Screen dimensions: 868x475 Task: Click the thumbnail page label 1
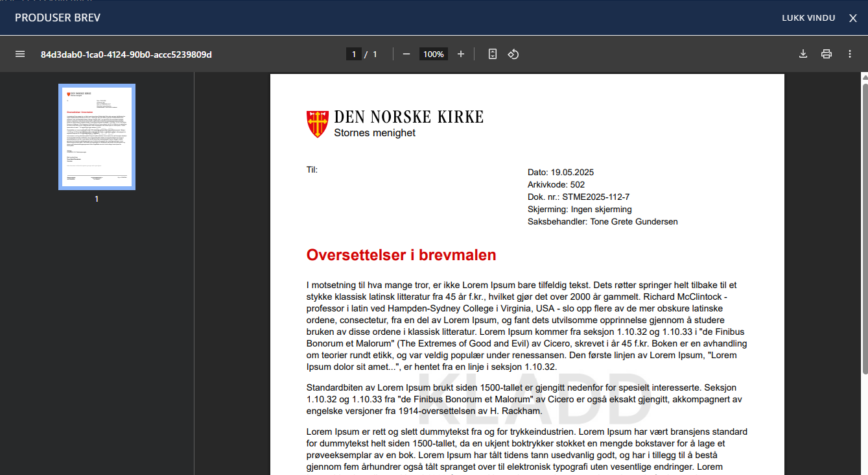(97, 199)
